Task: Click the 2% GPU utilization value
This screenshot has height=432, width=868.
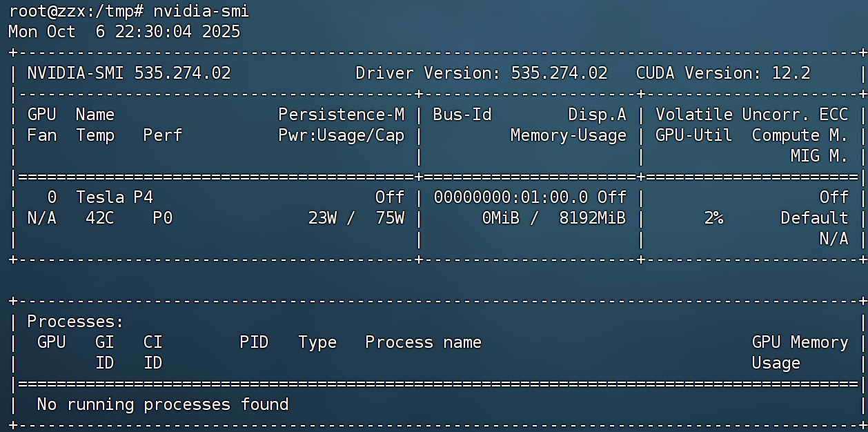Action: coord(713,218)
